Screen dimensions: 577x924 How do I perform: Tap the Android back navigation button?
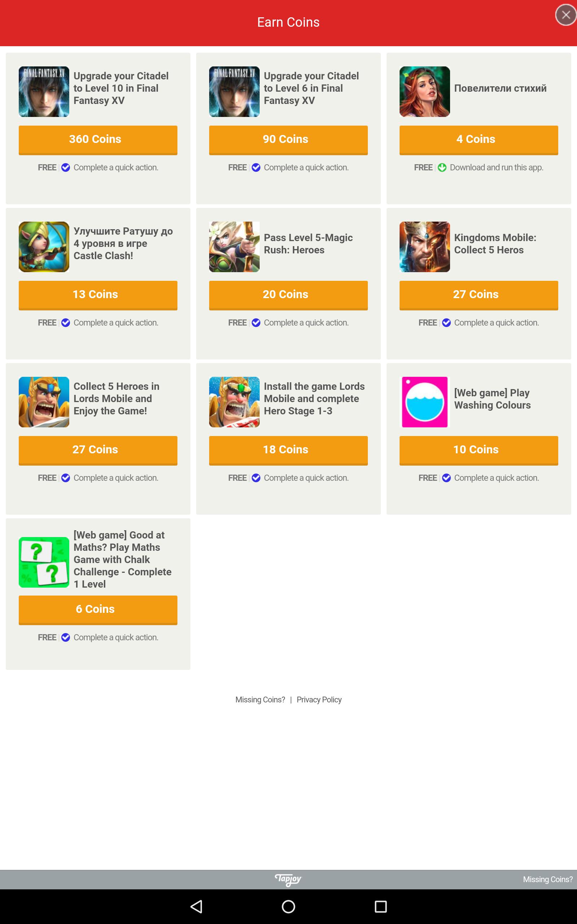click(196, 906)
